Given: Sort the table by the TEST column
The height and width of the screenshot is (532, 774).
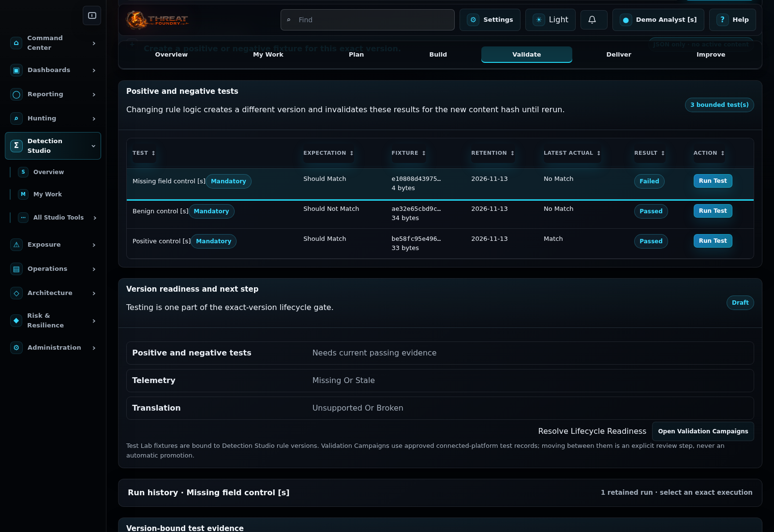Looking at the screenshot, I should pyautogui.click(x=144, y=153).
